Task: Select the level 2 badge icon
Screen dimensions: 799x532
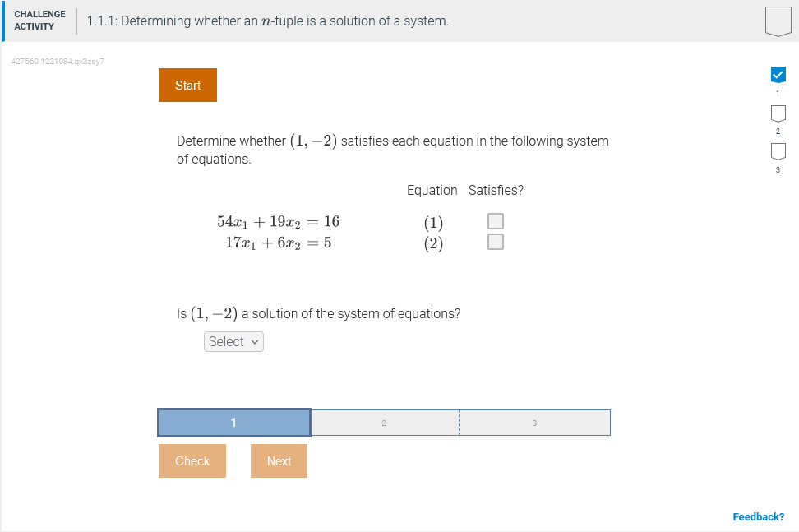Action: point(778,113)
